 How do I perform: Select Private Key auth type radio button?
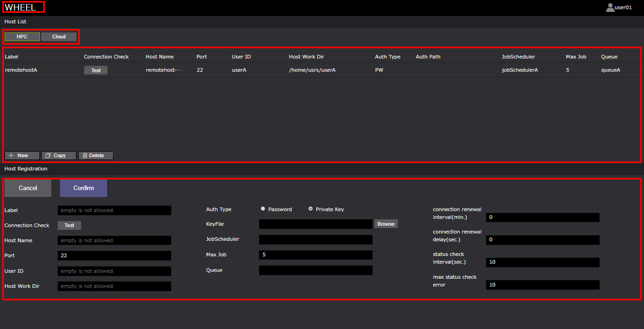coord(310,209)
